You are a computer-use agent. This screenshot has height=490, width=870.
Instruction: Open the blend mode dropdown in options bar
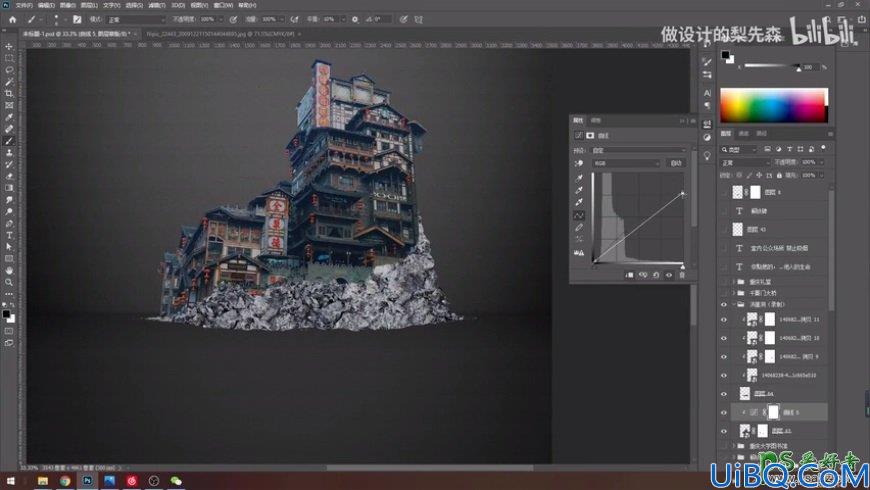[x=136, y=19]
